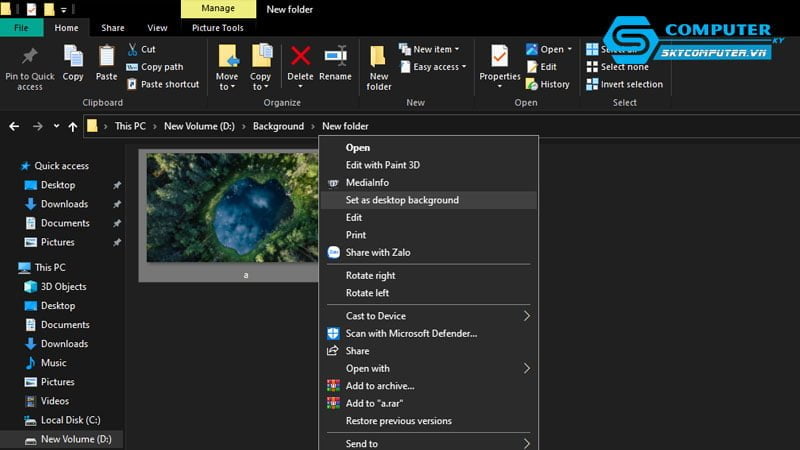Choose Print in context menu
The width and height of the screenshot is (800, 450).
(429, 235)
